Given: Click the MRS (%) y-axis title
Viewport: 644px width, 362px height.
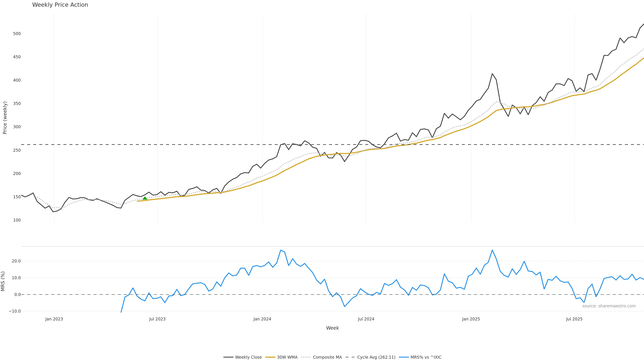Looking at the screenshot, I should 3,281.
